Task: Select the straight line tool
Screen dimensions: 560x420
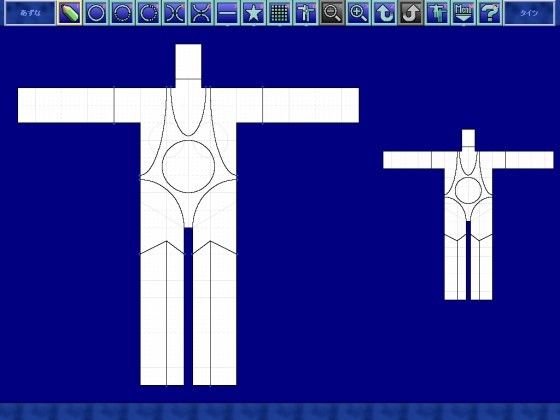Action: pos(227,13)
